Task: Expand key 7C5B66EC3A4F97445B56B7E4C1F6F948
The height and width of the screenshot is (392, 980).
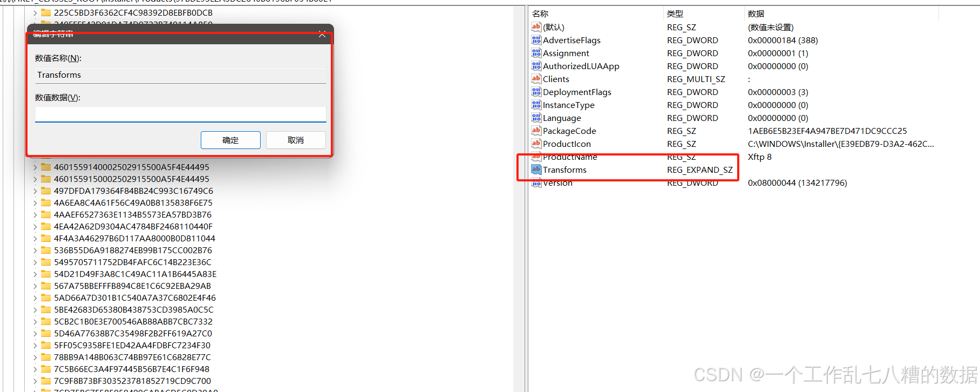Action: pos(35,369)
